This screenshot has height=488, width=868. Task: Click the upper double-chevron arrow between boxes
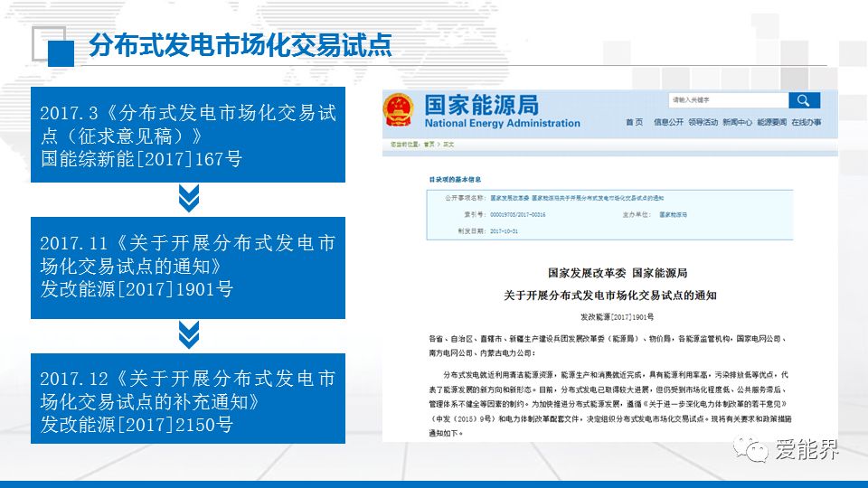pyautogui.click(x=188, y=199)
